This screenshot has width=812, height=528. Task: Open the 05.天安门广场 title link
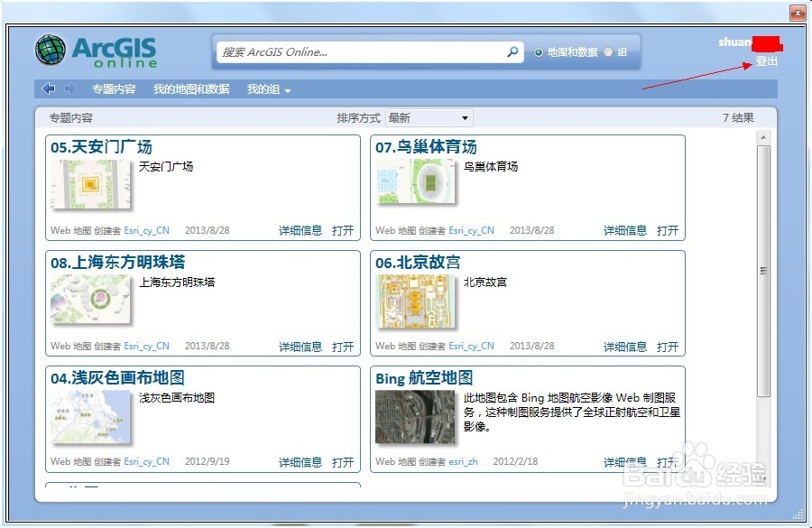(x=101, y=147)
